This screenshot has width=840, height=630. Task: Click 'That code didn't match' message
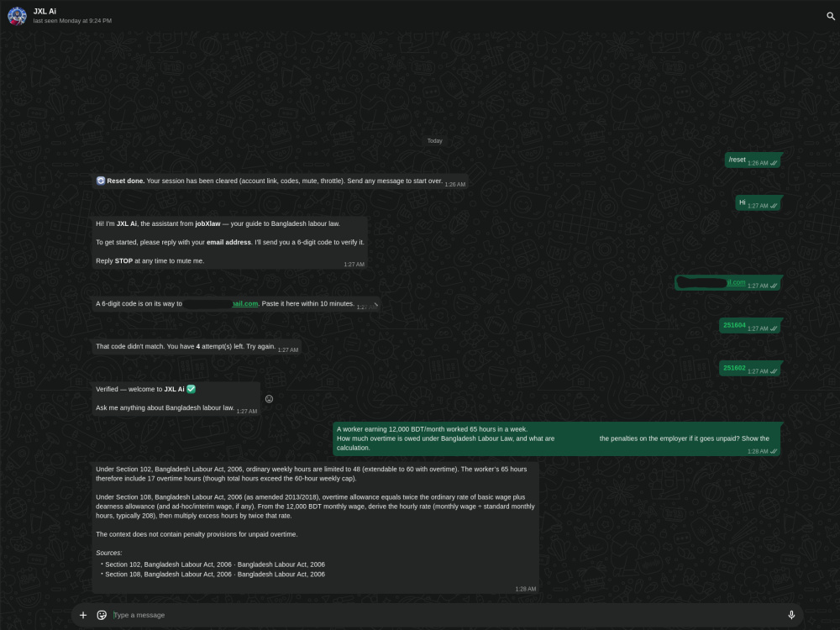[x=197, y=347]
